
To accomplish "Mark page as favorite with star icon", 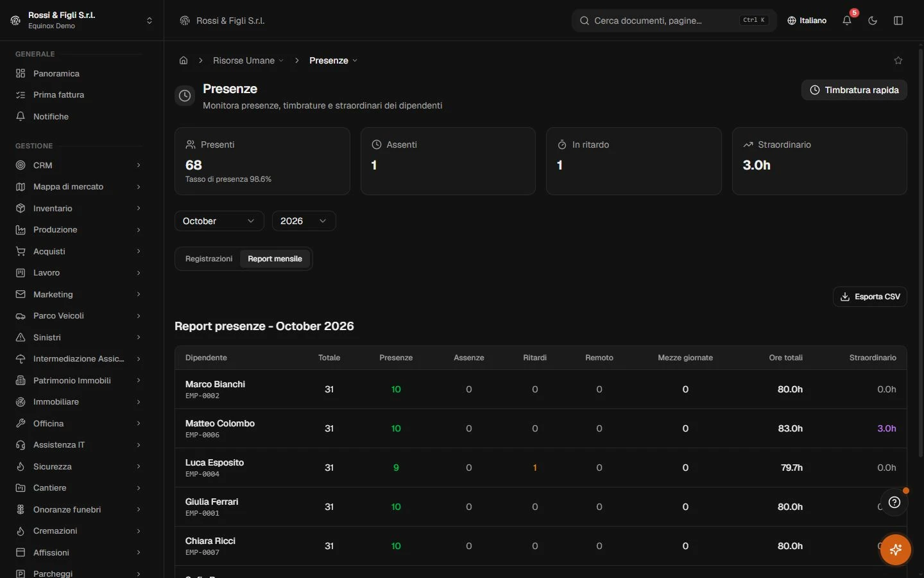I will (898, 60).
